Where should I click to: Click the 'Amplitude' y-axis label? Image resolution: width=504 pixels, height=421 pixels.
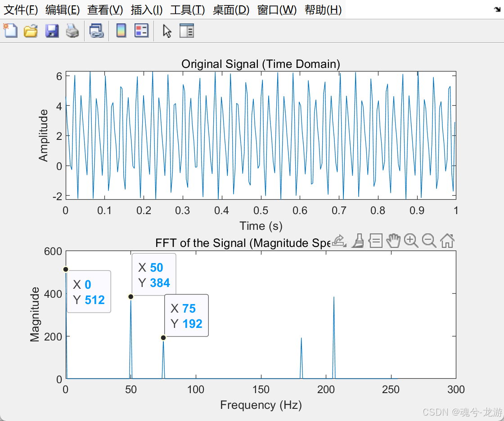[x=43, y=135]
